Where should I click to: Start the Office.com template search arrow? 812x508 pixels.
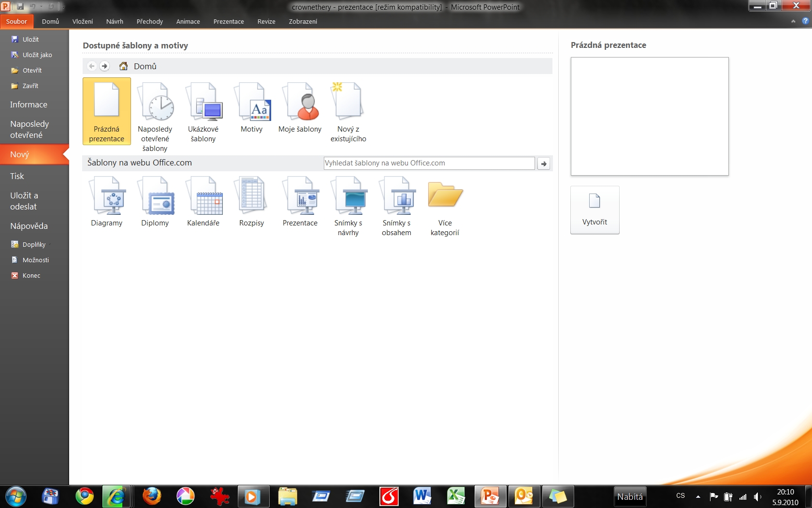pos(544,164)
